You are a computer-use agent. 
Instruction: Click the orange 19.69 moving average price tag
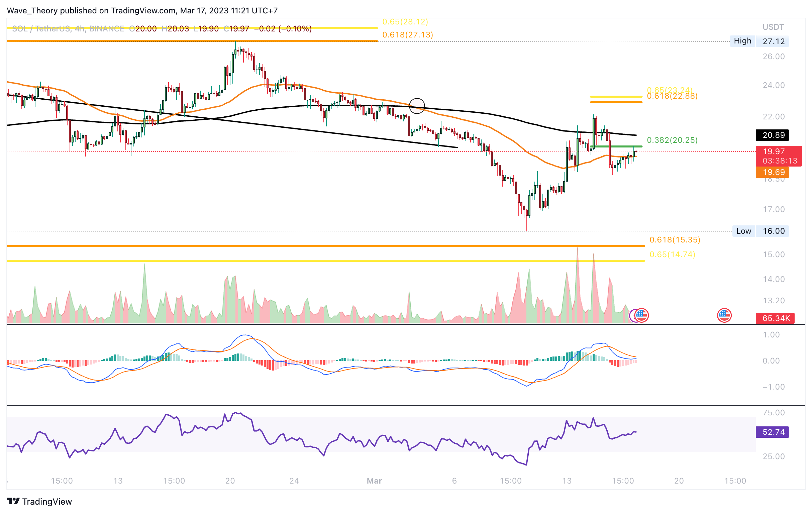(x=773, y=172)
